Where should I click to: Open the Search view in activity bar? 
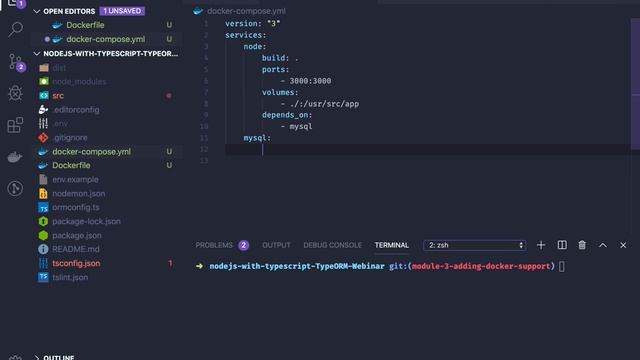16,29
